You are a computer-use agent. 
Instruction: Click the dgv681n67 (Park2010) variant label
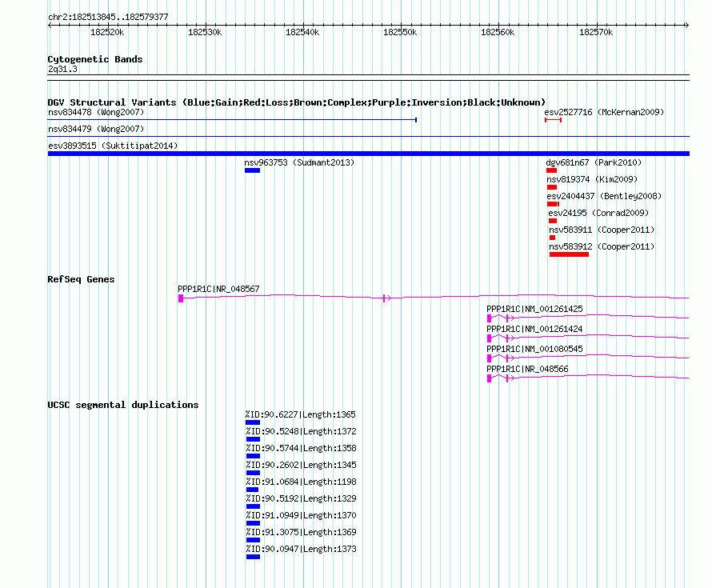point(594,162)
